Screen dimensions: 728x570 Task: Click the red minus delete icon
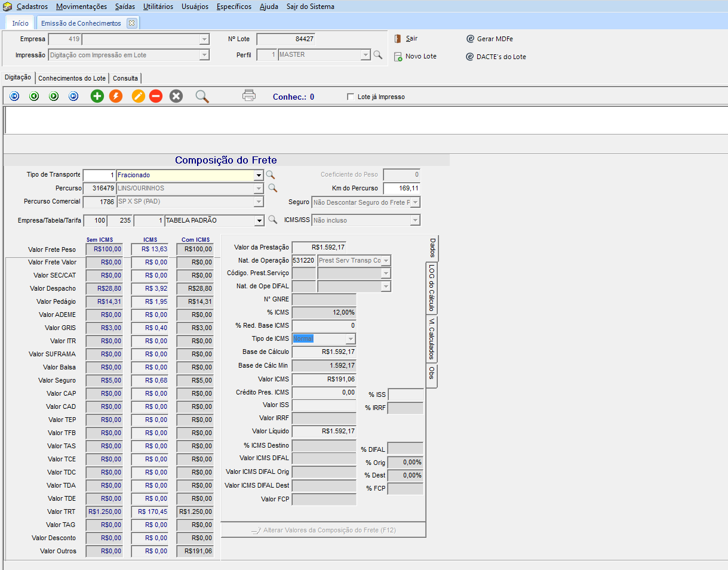156,96
